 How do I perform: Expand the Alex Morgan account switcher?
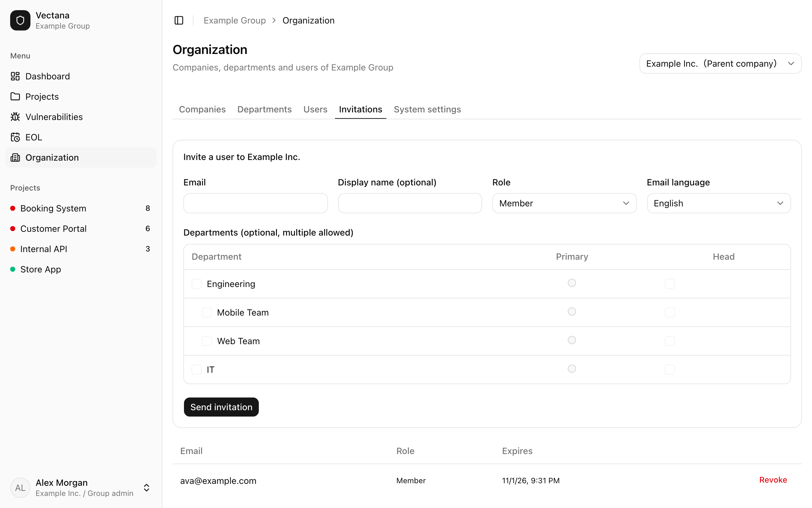[x=146, y=487]
